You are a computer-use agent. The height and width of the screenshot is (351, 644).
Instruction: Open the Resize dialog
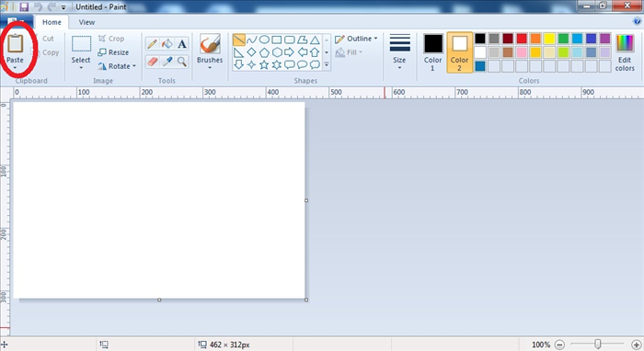point(113,52)
